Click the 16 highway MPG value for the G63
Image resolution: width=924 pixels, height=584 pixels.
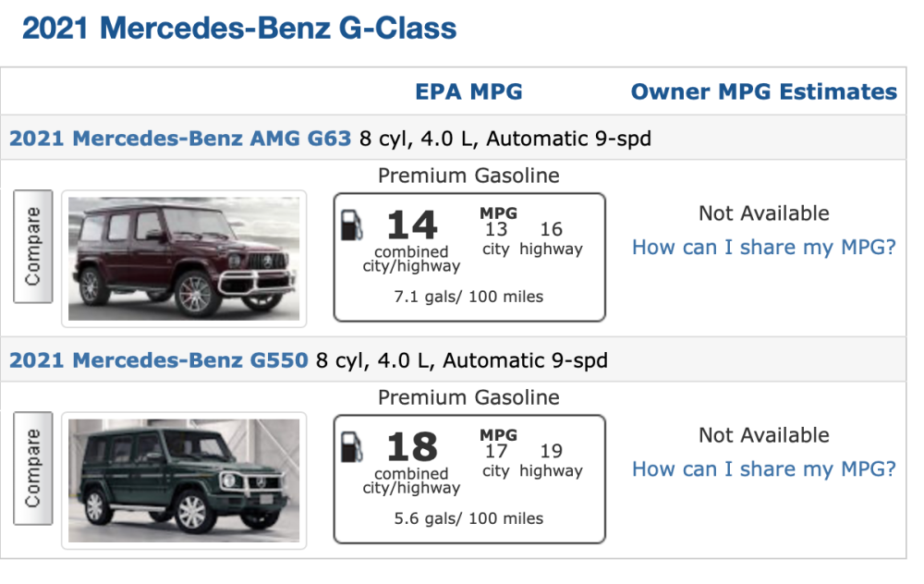(x=551, y=229)
